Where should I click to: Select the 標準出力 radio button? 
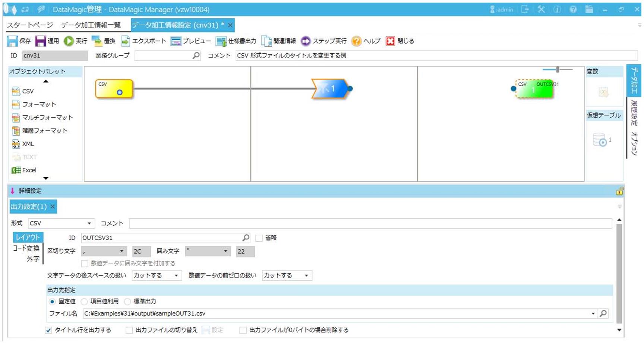(x=127, y=301)
